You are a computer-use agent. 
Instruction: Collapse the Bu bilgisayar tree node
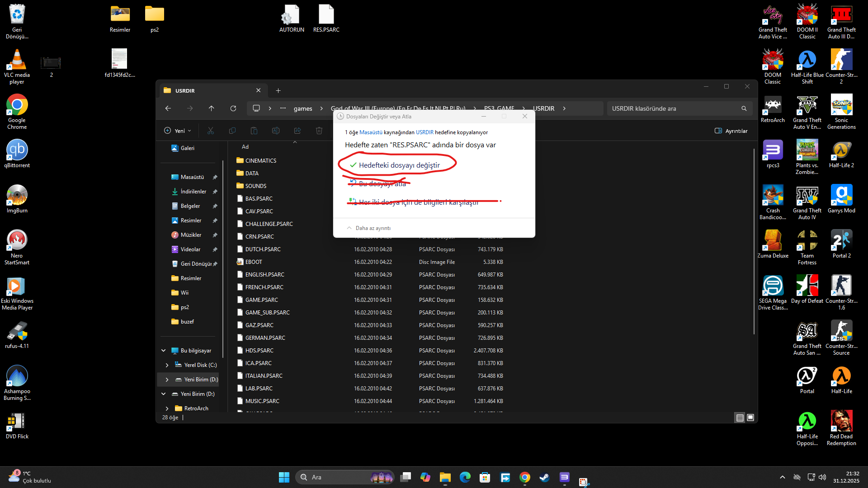[163, 351]
